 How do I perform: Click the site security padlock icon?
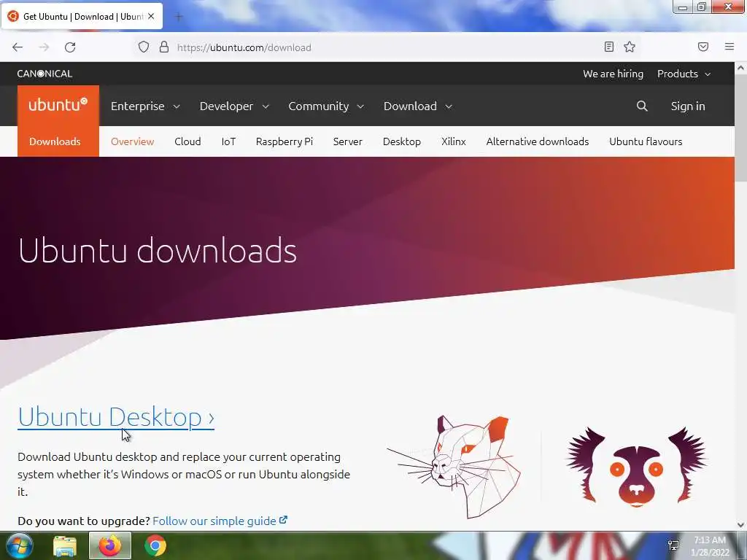(x=164, y=47)
